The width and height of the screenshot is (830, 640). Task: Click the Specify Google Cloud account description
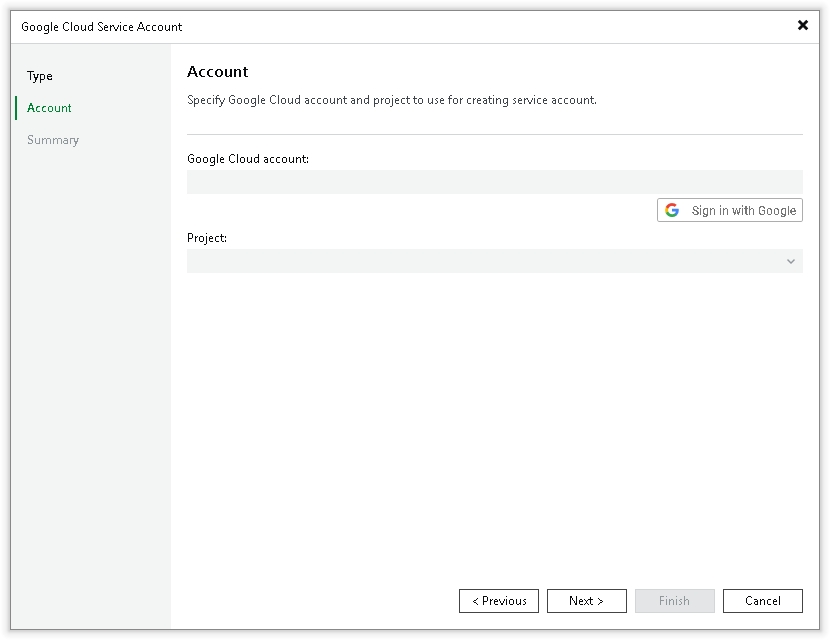392,100
